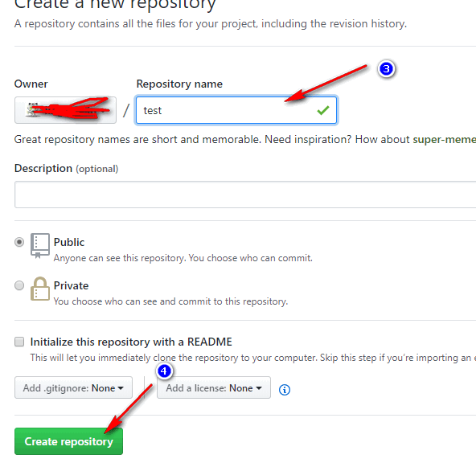Screen dimensions: 476x463
Task: Click the blue step 4 badge
Action: 164,371
